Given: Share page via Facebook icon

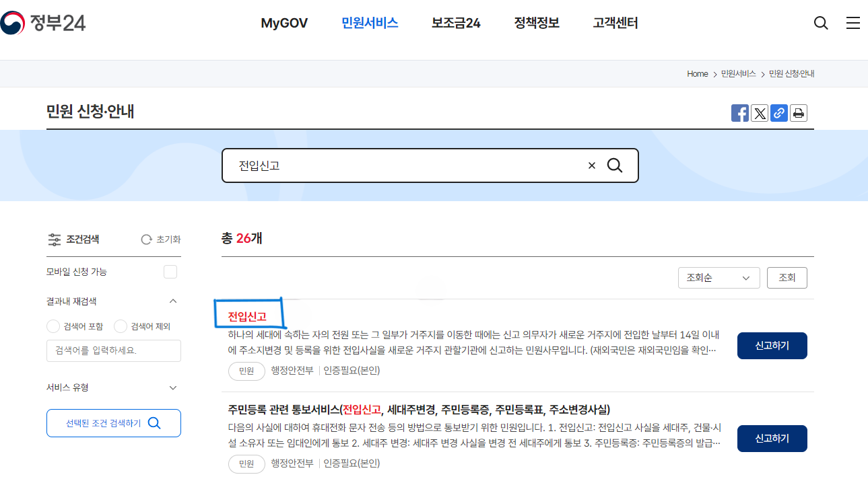Looking at the screenshot, I should coord(740,113).
